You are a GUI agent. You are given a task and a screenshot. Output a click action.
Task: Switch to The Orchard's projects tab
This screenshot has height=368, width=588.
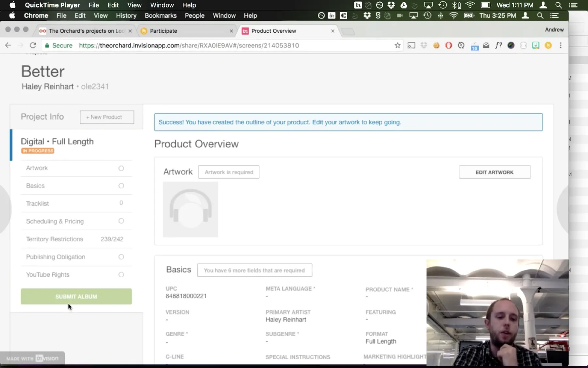[x=85, y=31]
